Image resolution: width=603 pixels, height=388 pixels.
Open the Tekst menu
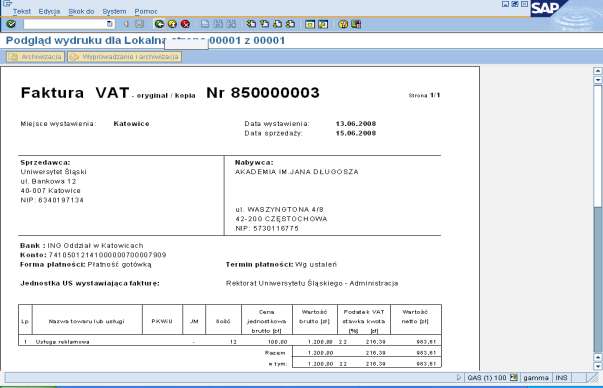pos(22,12)
